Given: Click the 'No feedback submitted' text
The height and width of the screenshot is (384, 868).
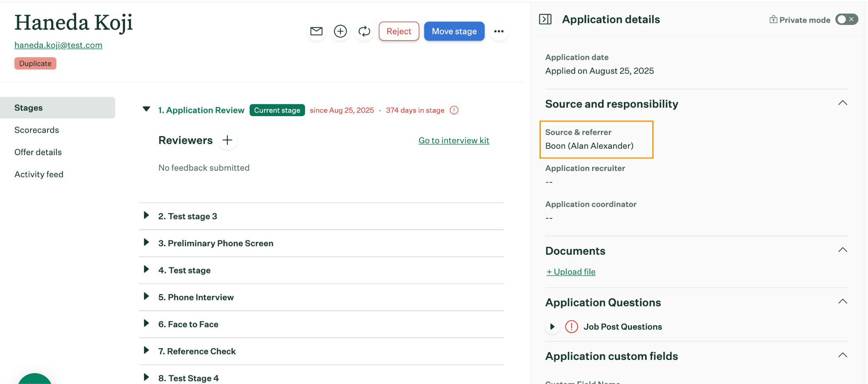Looking at the screenshot, I should (204, 168).
